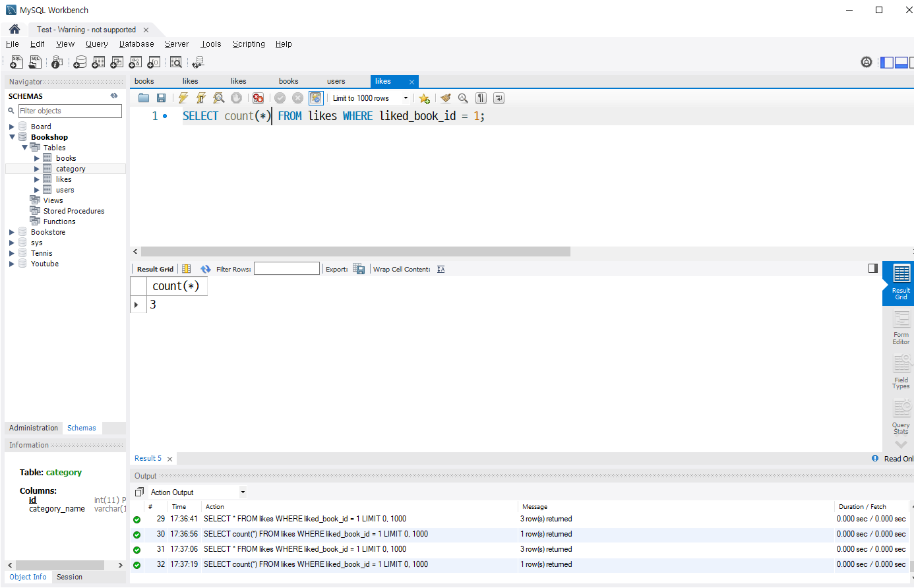
Task: Open the Limit to 1000 rows dropdown
Action: coord(370,98)
